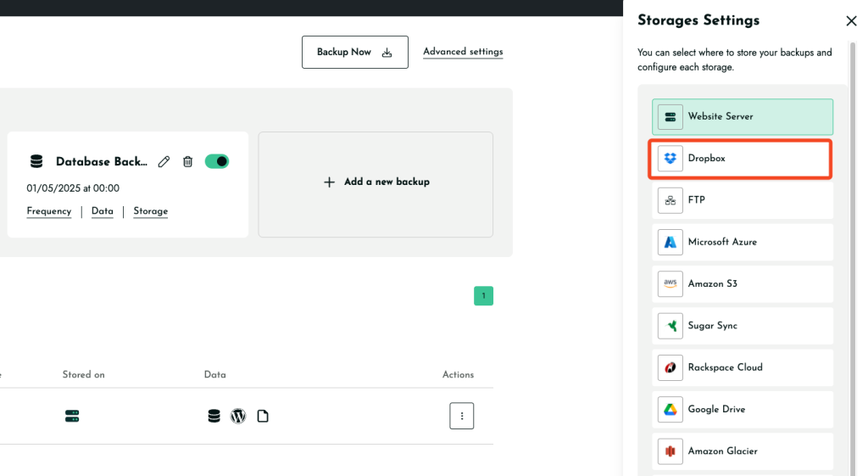
Task: Click Add a new backup card
Action: pyautogui.click(x=376, y=184)
